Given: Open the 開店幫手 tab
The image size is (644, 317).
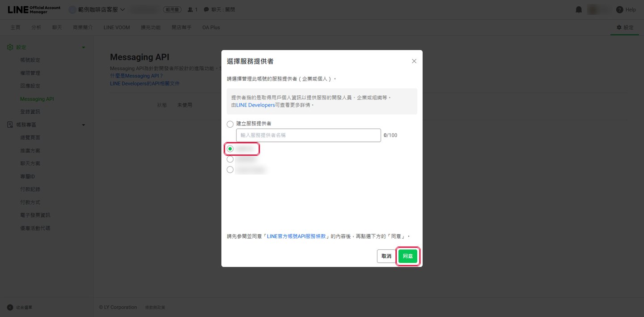Looking at the screenshot, I should coord(182,27).
